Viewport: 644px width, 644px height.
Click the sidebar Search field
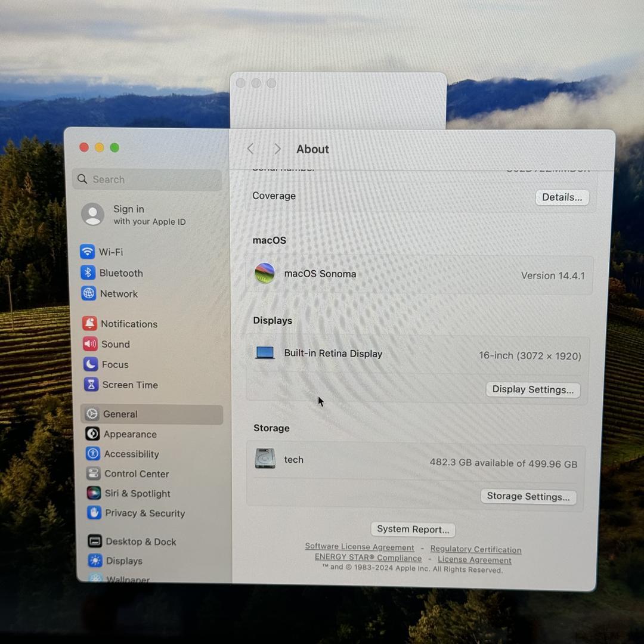[147, 179]
